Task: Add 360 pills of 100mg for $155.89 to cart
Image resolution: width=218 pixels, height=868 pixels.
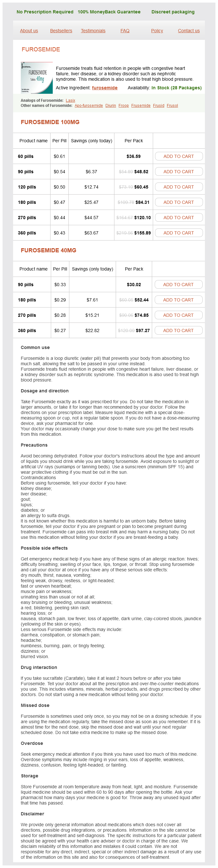Action: pos(178,233)
